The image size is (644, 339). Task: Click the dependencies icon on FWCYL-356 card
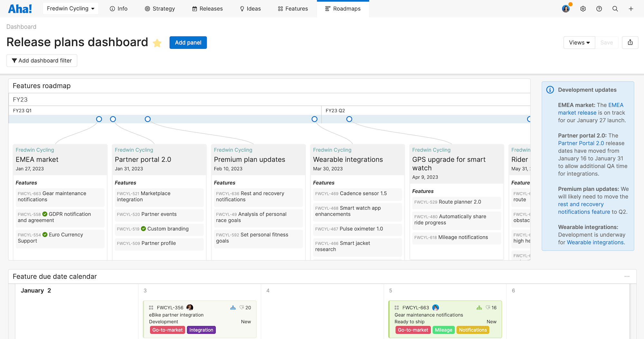(x=233, y=307)
